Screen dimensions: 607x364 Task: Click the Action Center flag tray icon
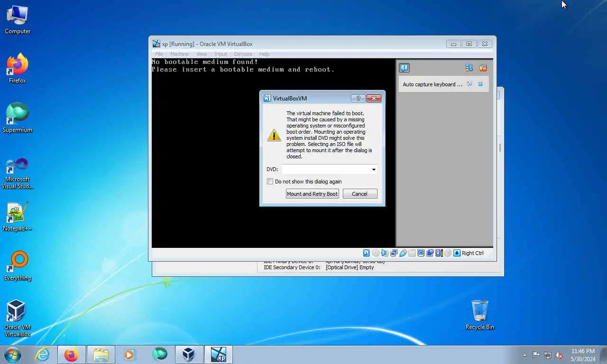tap(536, 355)
